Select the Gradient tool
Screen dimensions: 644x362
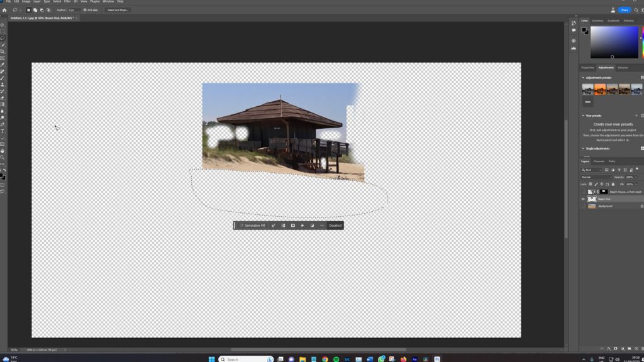click(3, 104)
